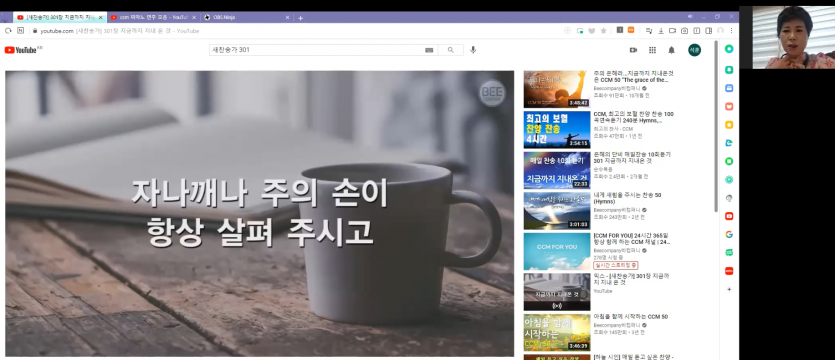
Task: Click the browser screenshot camera icon
Action: (684, 31)
